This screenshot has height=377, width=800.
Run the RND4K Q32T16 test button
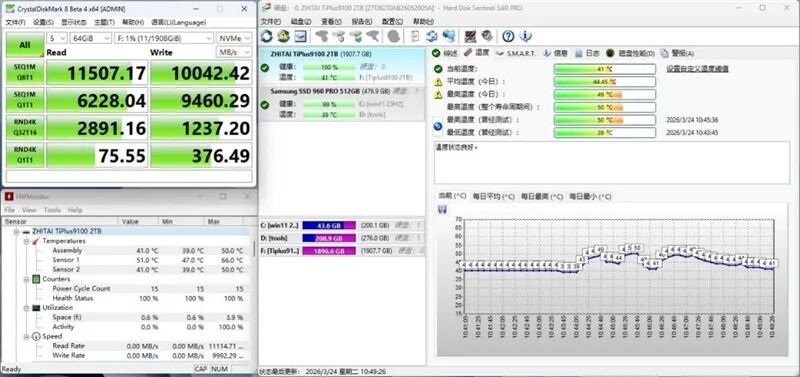(24, 127)
